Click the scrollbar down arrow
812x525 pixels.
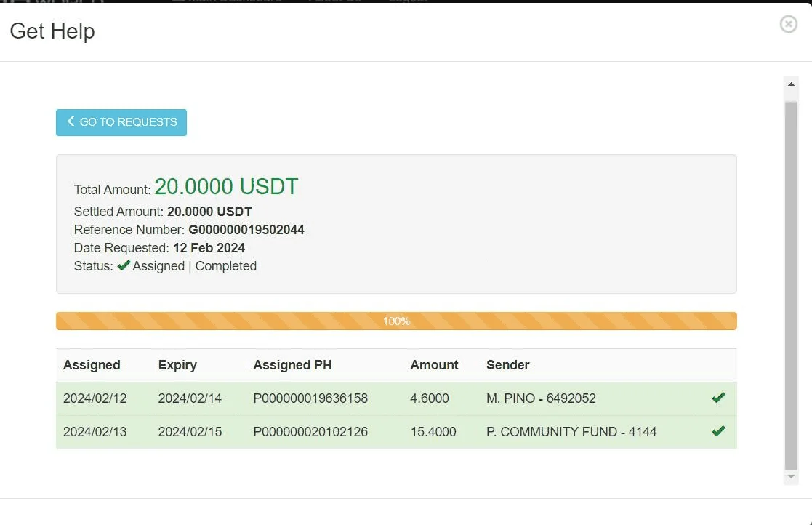(791, 476)
